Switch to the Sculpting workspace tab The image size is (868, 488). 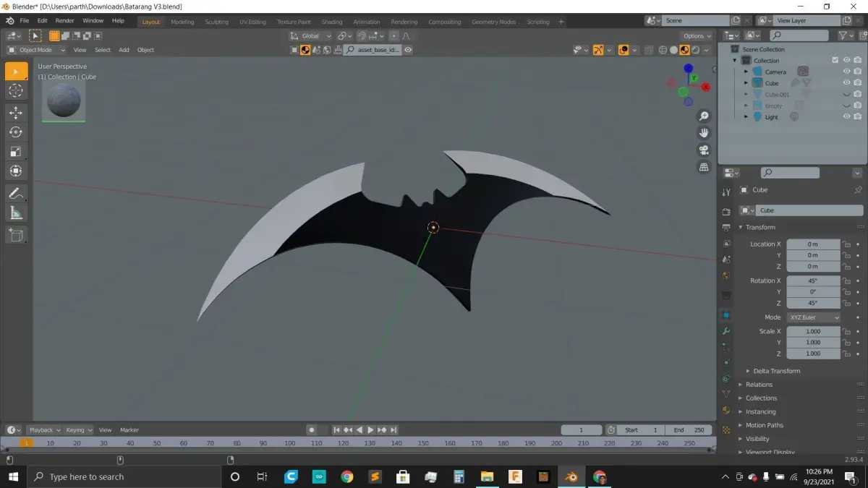tap(216, 22)
